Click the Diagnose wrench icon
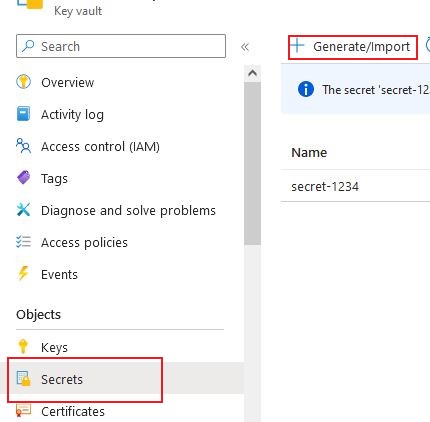 click(23, 210)
